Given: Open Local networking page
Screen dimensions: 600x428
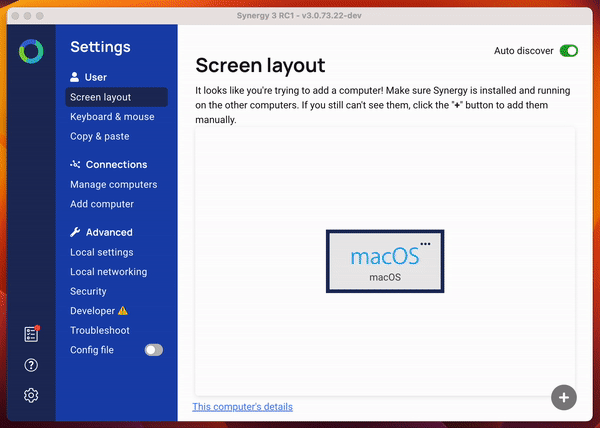Looking at the screenshot, I should [x=109, y=272].
